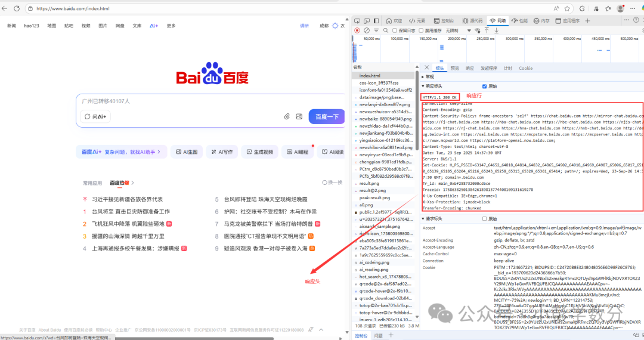This screenshot has width=644, height=340.
Task: Switch to the 控制台 Console tab in top bar
Action: coord(444,20)
